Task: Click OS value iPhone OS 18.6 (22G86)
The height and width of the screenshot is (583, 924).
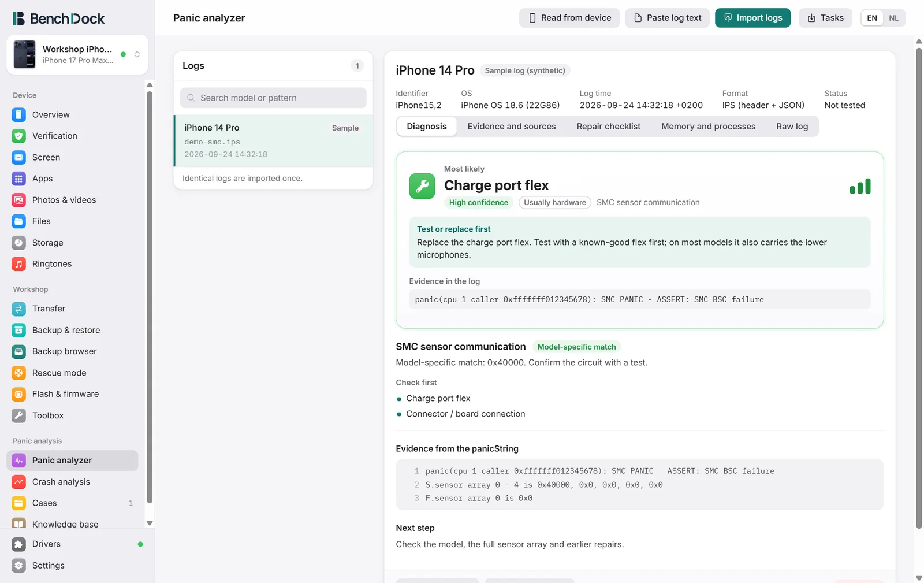Action: 511,105
